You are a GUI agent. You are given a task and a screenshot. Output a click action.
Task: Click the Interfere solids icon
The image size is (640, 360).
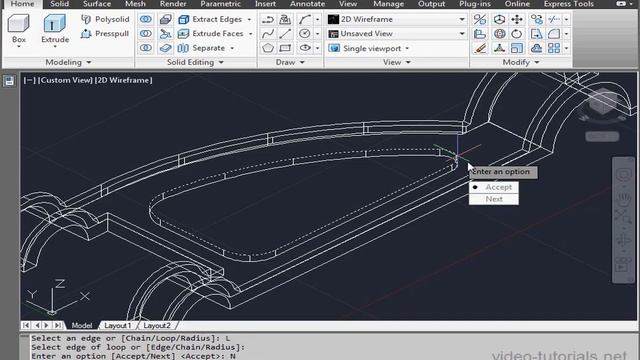(x=165, y=19)
